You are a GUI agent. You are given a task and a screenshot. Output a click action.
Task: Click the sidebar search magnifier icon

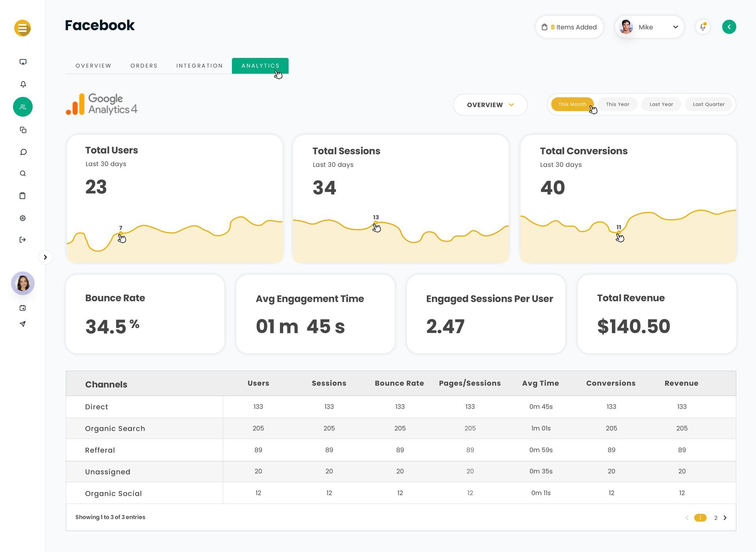(23, 173)
